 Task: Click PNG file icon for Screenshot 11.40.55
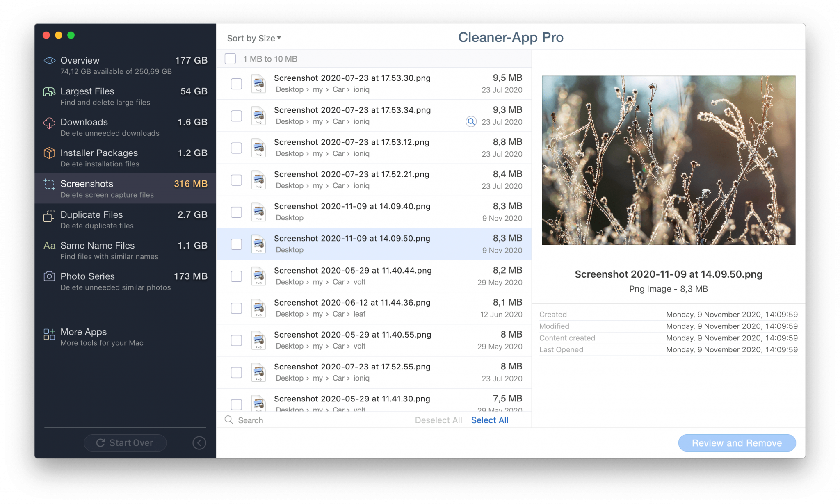(258, 340)
